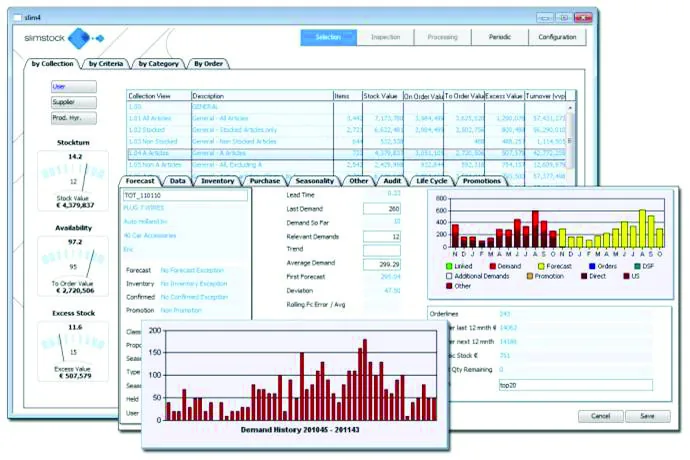Switch to the Data tab
This screenshot has height=460, width=690.
point(178,181)
